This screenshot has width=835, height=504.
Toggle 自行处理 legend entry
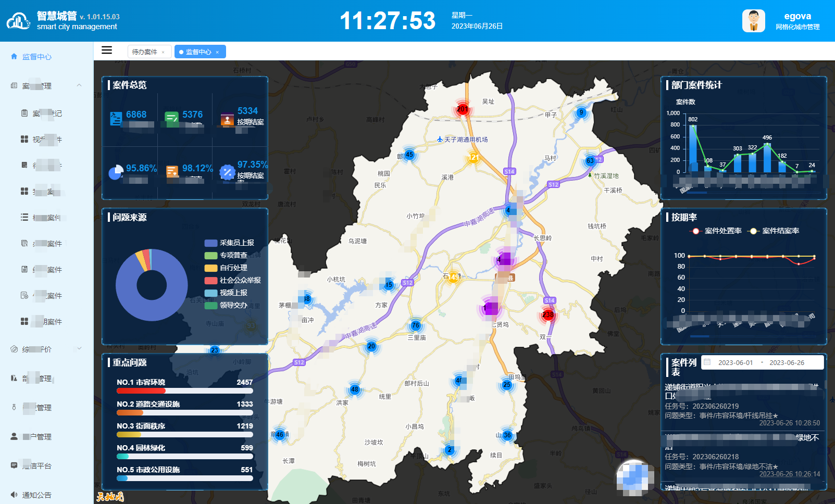point(226,268)
